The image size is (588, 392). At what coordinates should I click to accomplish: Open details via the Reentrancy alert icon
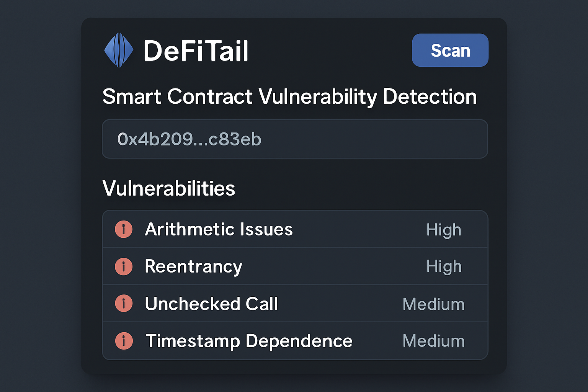[x=124, y=266]
